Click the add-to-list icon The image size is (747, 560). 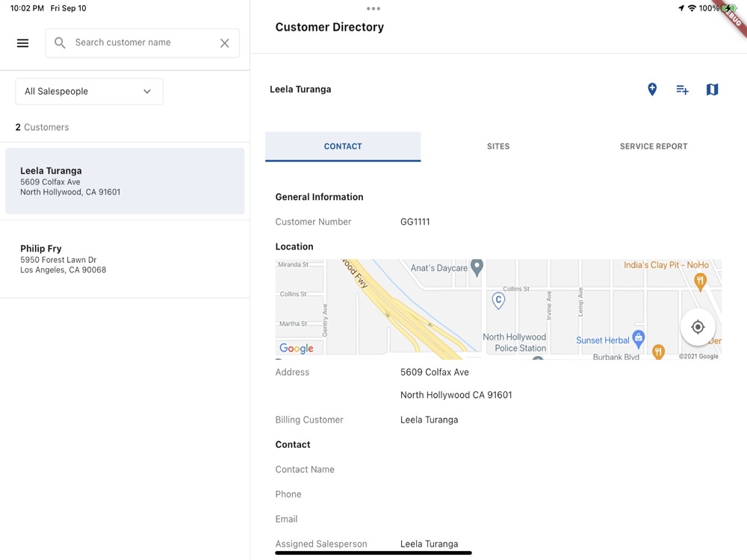682,90
